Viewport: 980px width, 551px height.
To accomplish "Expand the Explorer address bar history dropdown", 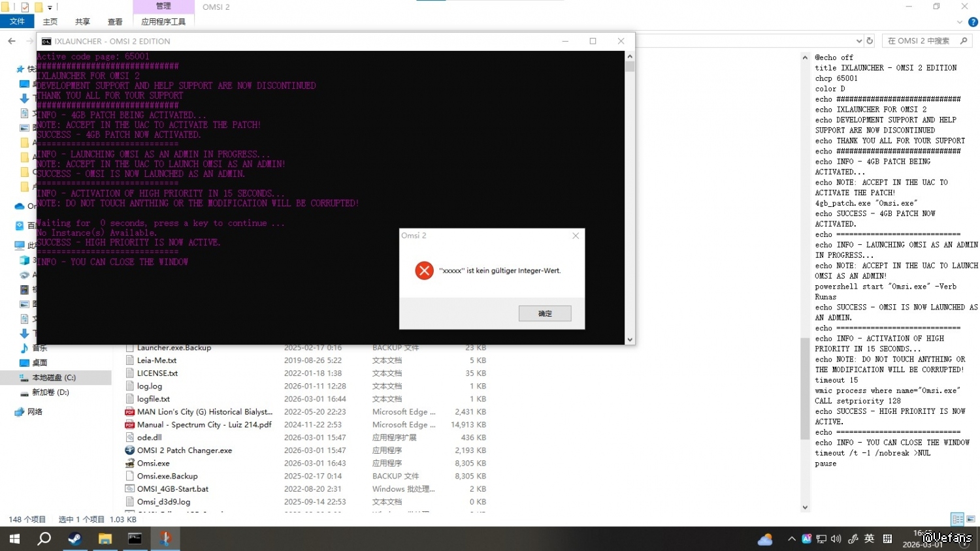I will coord(858,40).
